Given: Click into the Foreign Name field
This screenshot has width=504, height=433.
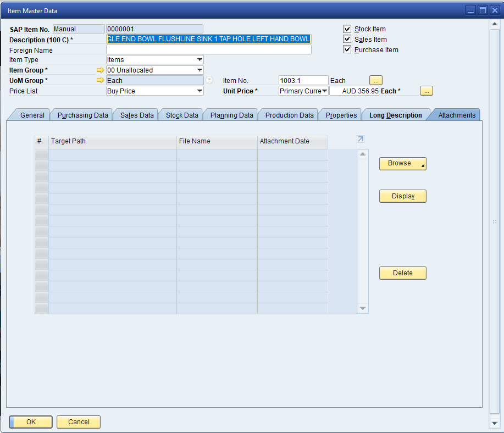Looking at the screenshot, I should (x=208, y=50).
